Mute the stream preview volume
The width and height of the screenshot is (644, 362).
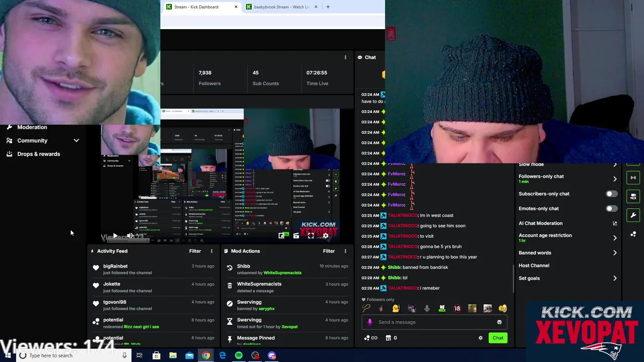pyautogui.click(x=130, y=235)
